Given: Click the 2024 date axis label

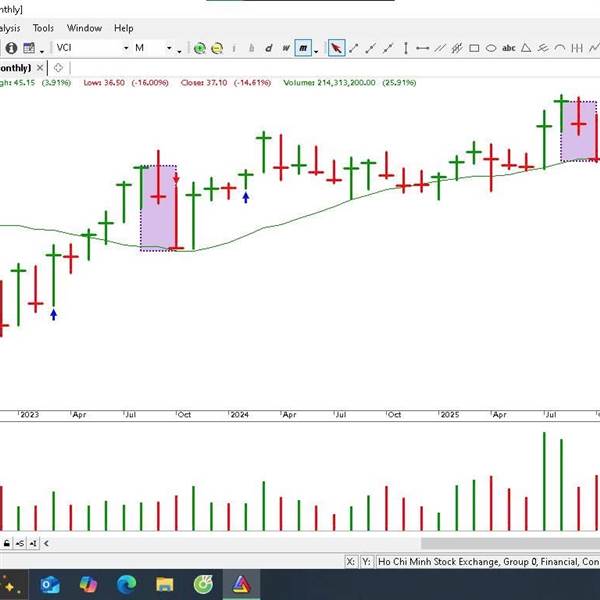Looking at the screenshot, I should pyautogui.click(x=240, y=415).
